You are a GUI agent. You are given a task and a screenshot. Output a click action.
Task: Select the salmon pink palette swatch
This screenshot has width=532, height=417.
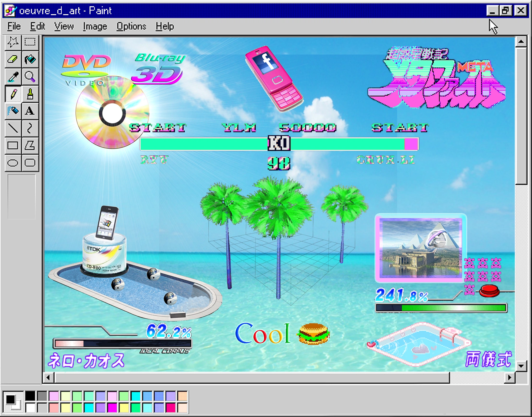54,408
